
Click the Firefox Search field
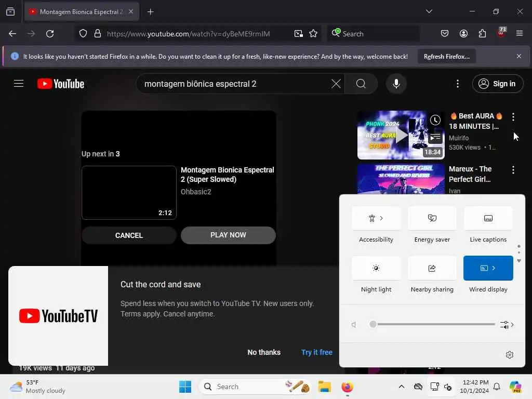[x=373, y=34]
